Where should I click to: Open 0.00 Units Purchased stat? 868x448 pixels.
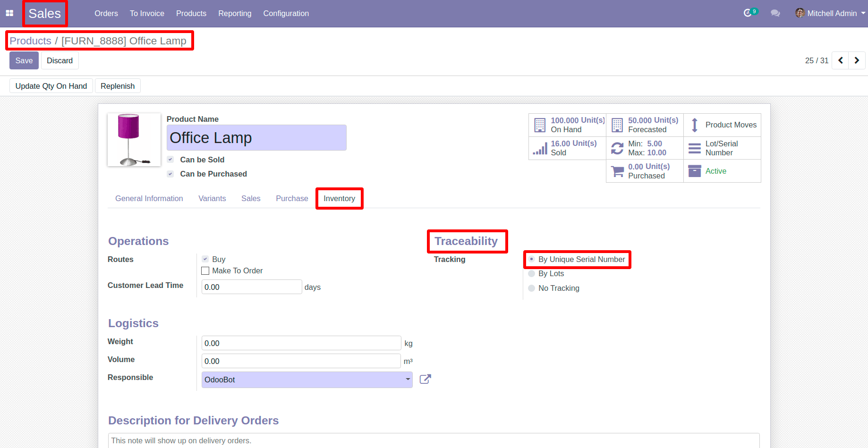click(645, 171)
